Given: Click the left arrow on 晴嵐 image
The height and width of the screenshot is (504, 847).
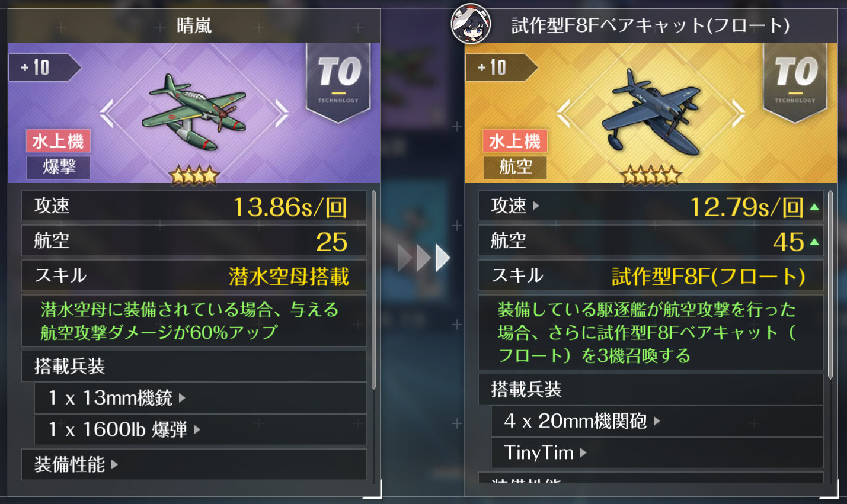Looking at the screenshot, I should tap(106, 113).
